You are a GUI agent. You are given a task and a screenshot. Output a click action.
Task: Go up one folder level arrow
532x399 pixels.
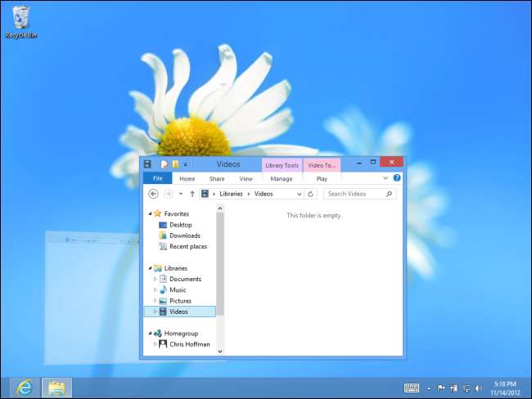(x=192, y=194)
